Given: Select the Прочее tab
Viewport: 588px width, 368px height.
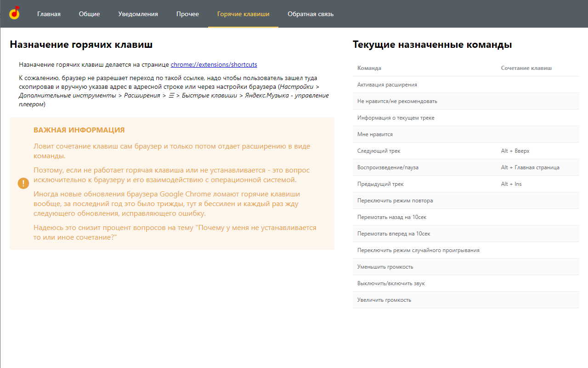Looking at the screenshot, I should [187, 14].
